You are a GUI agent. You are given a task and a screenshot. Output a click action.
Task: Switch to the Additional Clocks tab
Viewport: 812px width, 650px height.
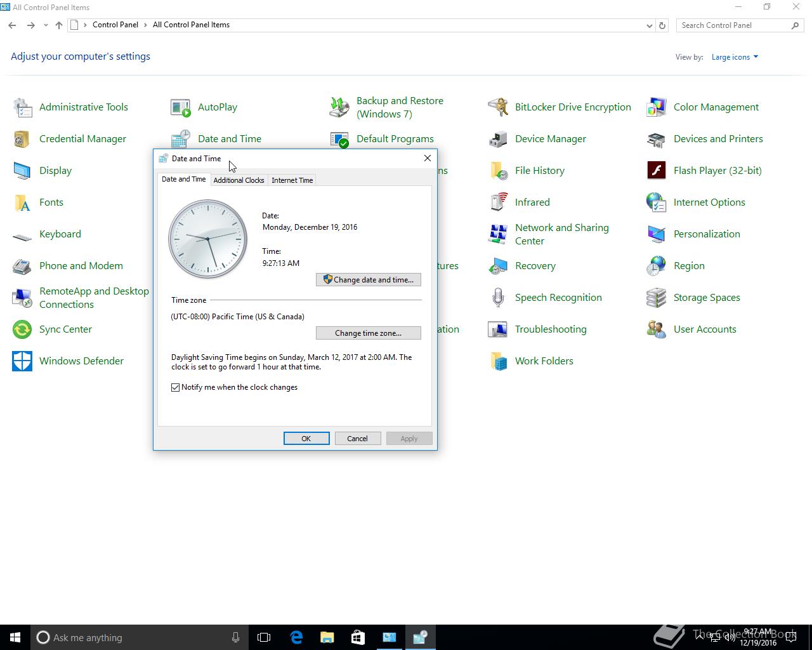point(239,180)
